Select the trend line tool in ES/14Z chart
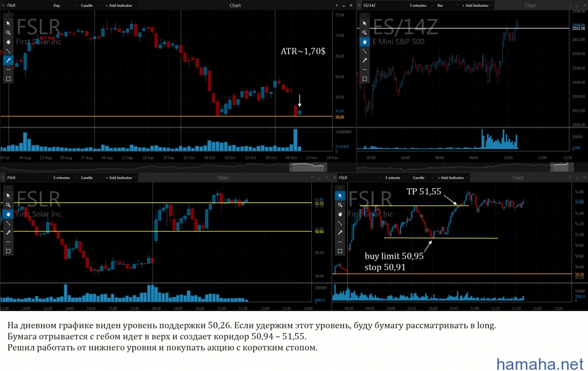The width and height of the screenshot is (588, 371). (364, 51)
